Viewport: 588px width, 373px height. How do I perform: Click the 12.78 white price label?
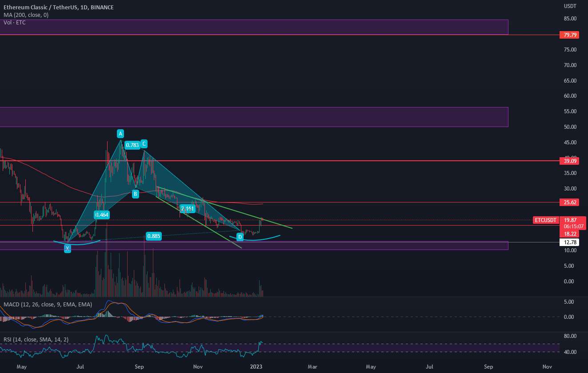tap(570, 242)
